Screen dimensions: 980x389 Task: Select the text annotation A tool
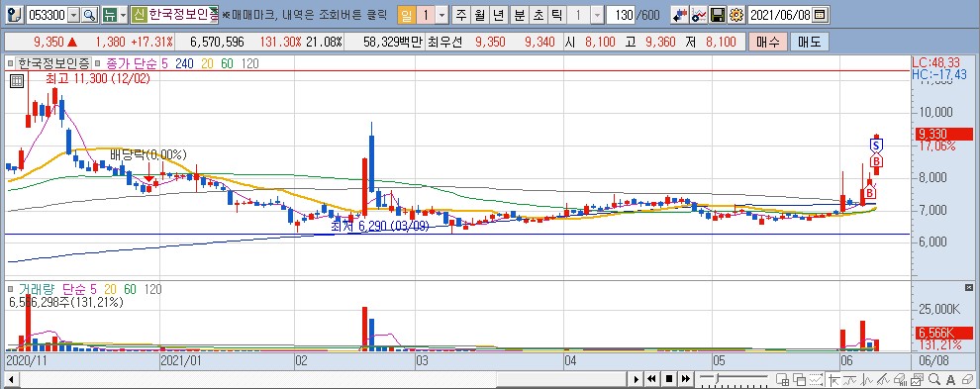tap(950, 379)
